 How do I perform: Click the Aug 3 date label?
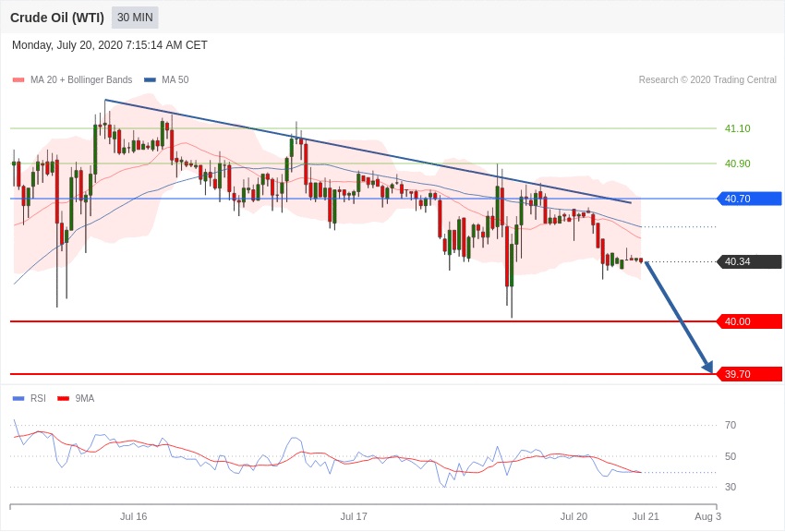(x=707, y=516)
